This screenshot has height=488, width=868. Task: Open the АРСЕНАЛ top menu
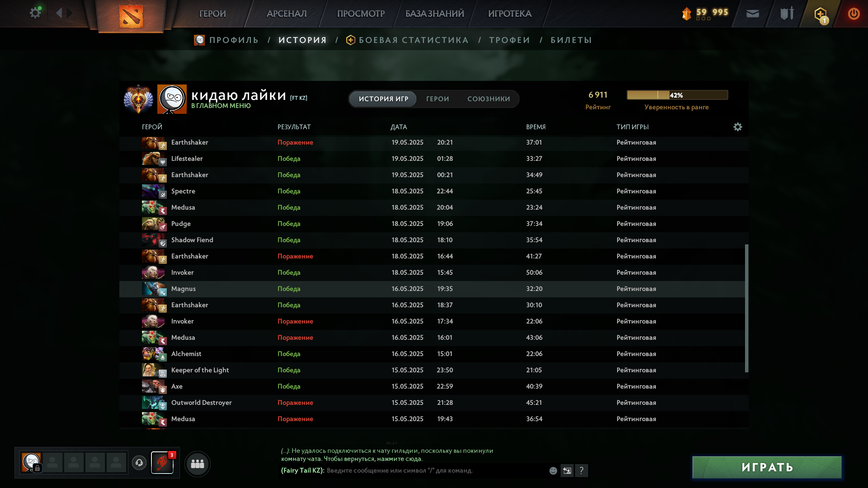pos(287,14)
